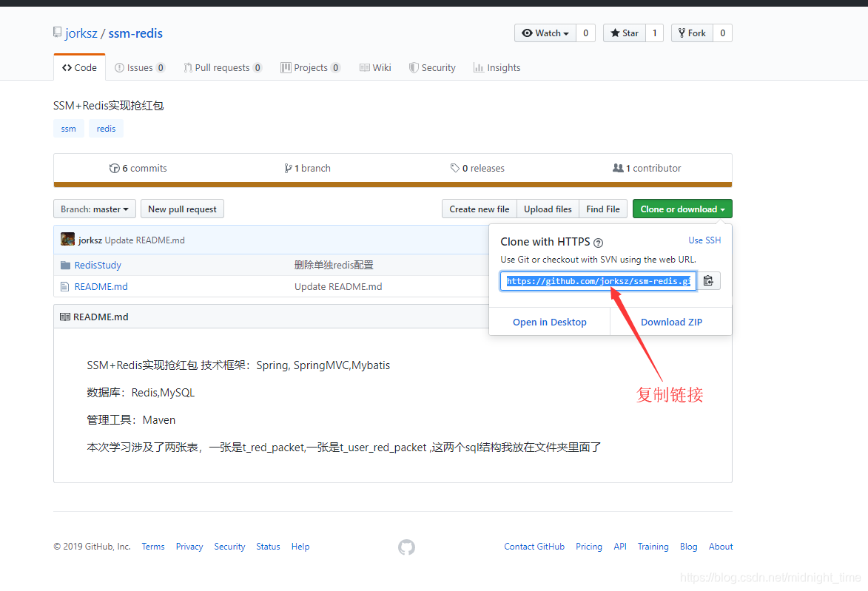This screenshot has height=591, width=868.
Task: Select the clone URL input field
Action: [599, 281]
